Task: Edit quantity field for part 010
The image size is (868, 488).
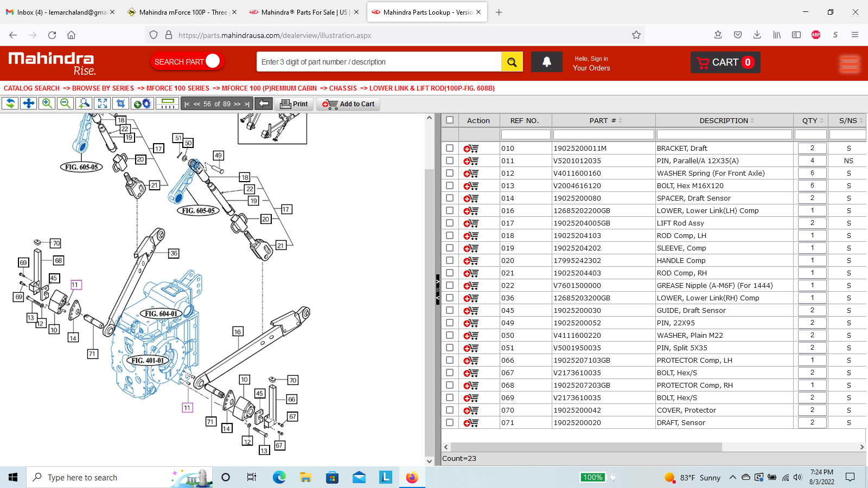Action: click(x=812, y=148)
